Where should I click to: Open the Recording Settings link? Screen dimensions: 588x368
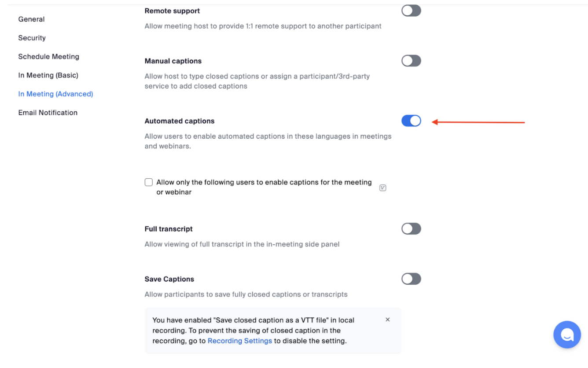(239, 341)
